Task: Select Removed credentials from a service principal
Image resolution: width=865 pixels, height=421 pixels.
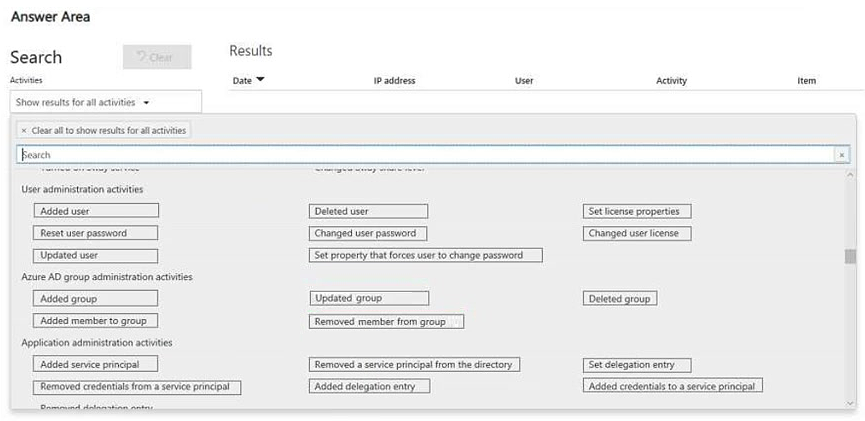Action: pyautogui.click(x=137, y=387)
